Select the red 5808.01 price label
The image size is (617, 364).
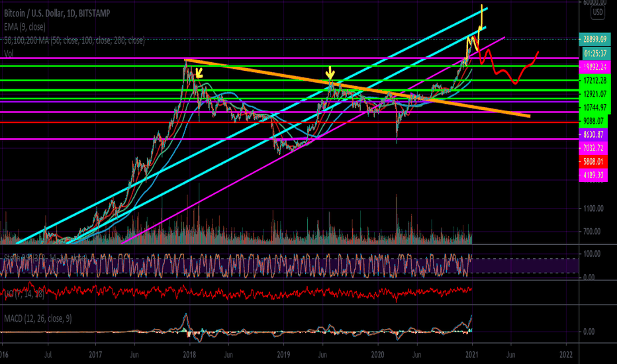(x=593, y=161)
